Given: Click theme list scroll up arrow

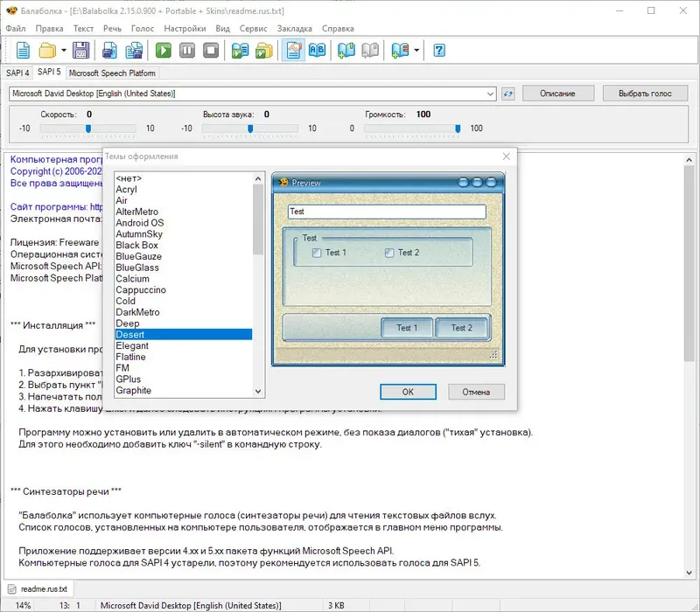Looking at the screenshot, I should pyautogui.click(x=257, y=178).
